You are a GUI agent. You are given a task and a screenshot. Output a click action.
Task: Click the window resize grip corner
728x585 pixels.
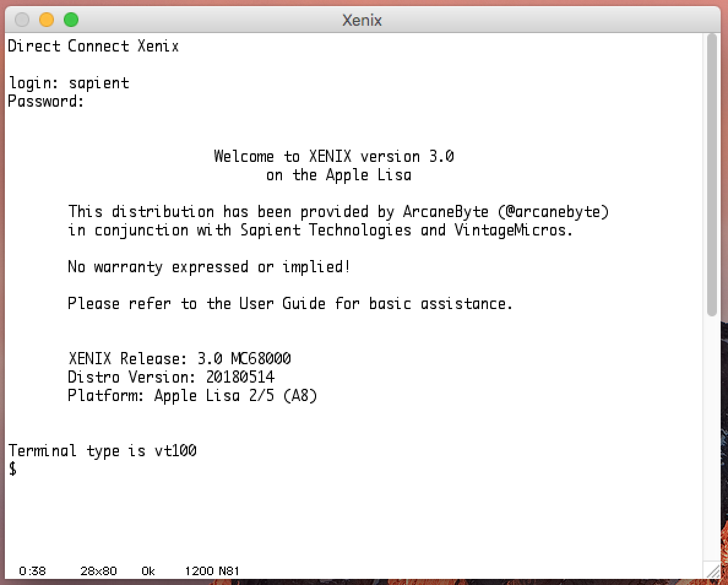click(x=712, y=570)
